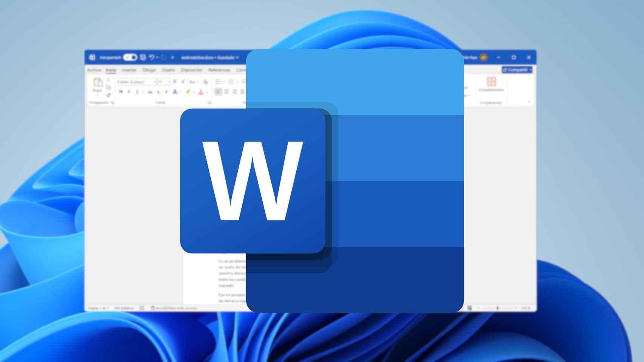Viewport: 644px width, 362px height.
Task: Toggle strikethrough formatting
Action: click(150, 92)
